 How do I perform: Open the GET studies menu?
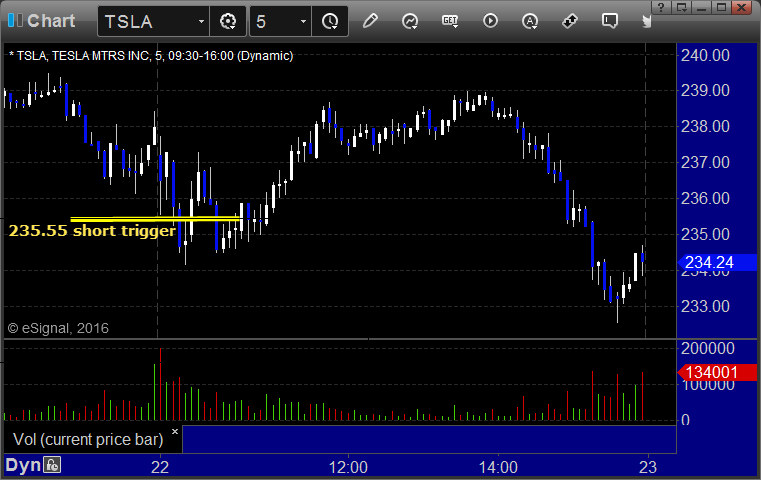pyautogui.click(x=450, y=21)
